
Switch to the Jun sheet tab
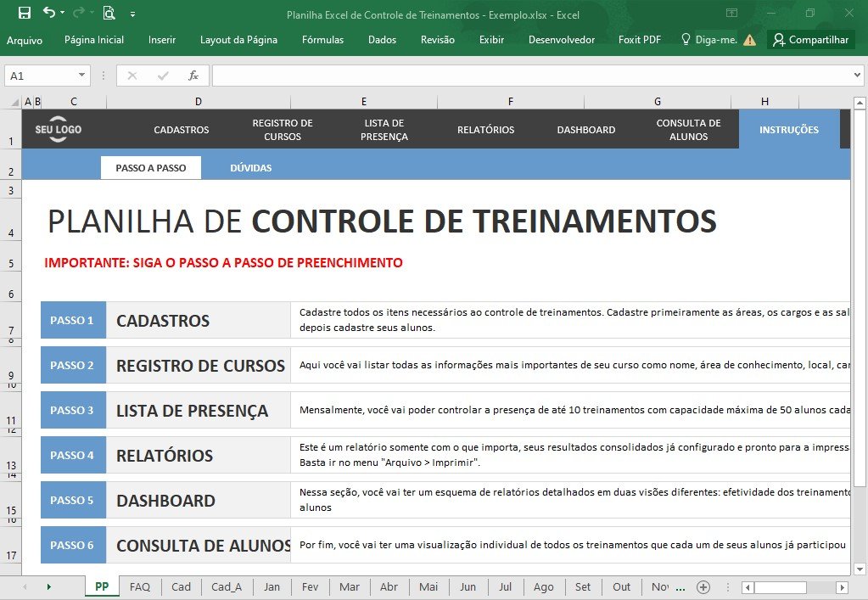468,587
